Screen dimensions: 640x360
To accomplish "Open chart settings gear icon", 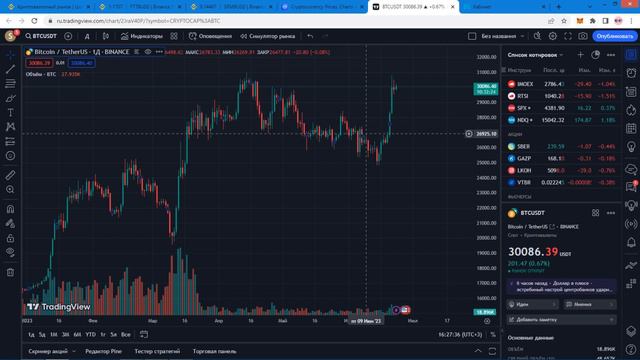I will [553, 36].
